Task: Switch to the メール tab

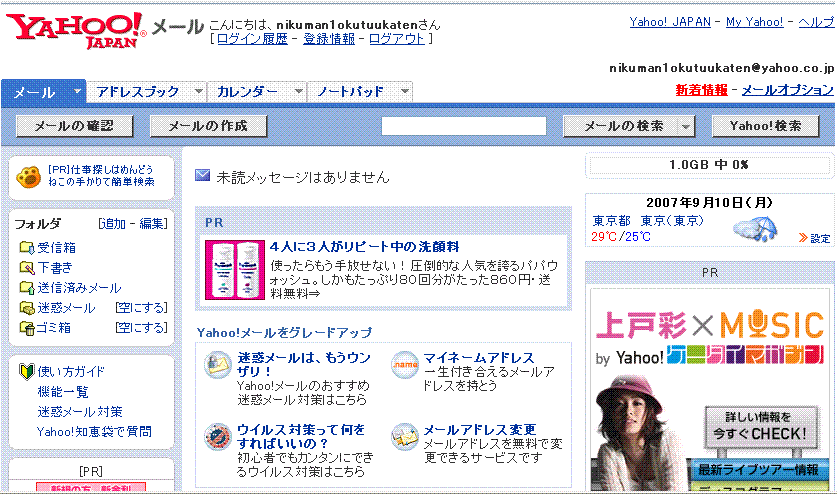Action: point(35,92)
